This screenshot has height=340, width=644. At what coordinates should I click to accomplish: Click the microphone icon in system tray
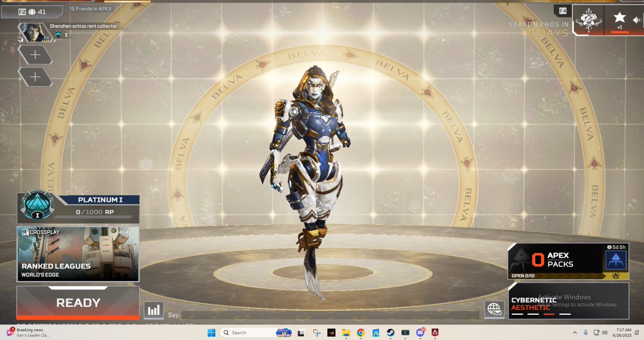[586, 332]
